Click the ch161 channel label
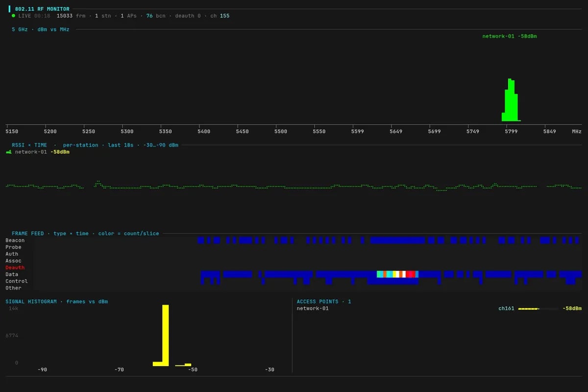This screenshot has width=588, height=392. 506,308
